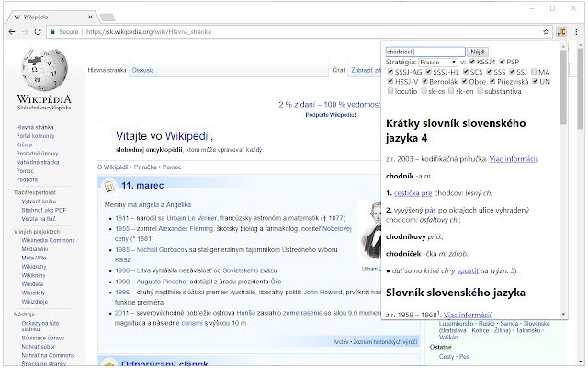Click the Wikipédia browser tab
588x368 pixels.
pos(53,17)
